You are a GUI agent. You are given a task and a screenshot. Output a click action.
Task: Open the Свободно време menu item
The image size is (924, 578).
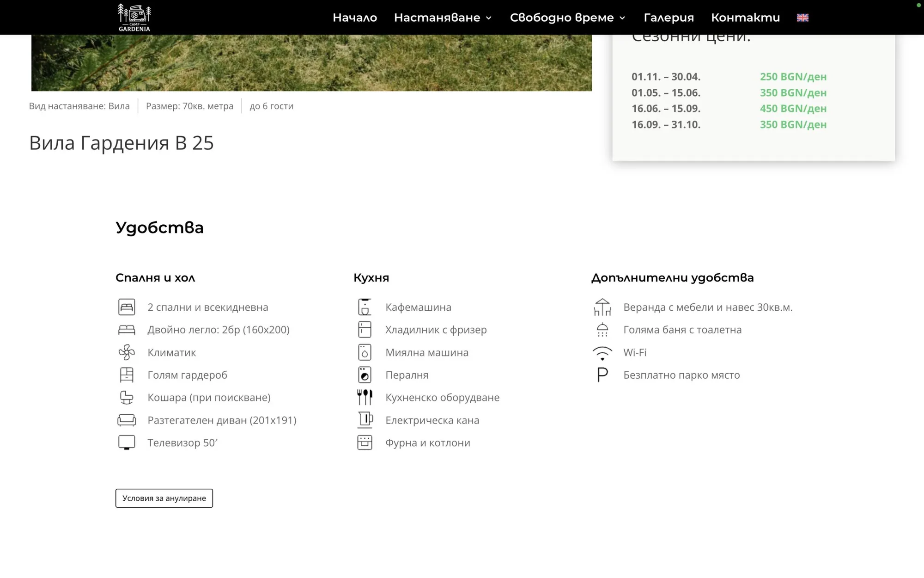pos(562,18)
